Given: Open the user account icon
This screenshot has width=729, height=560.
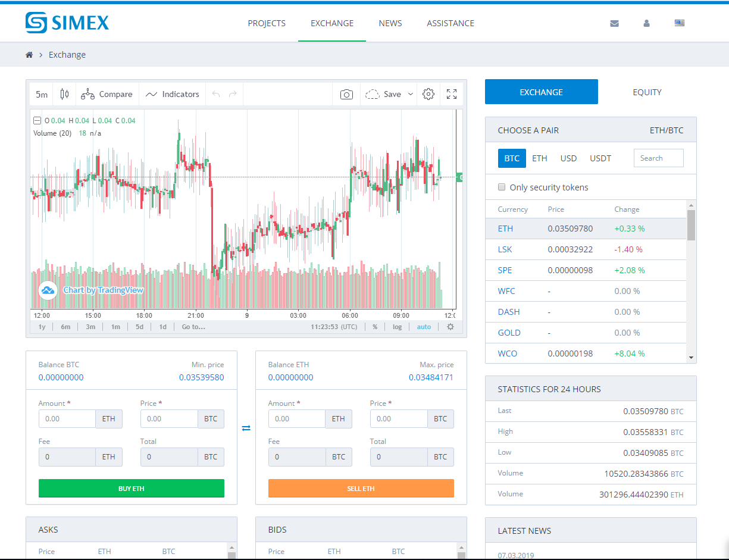Looking at the screenshot, I should coord(646,23).
